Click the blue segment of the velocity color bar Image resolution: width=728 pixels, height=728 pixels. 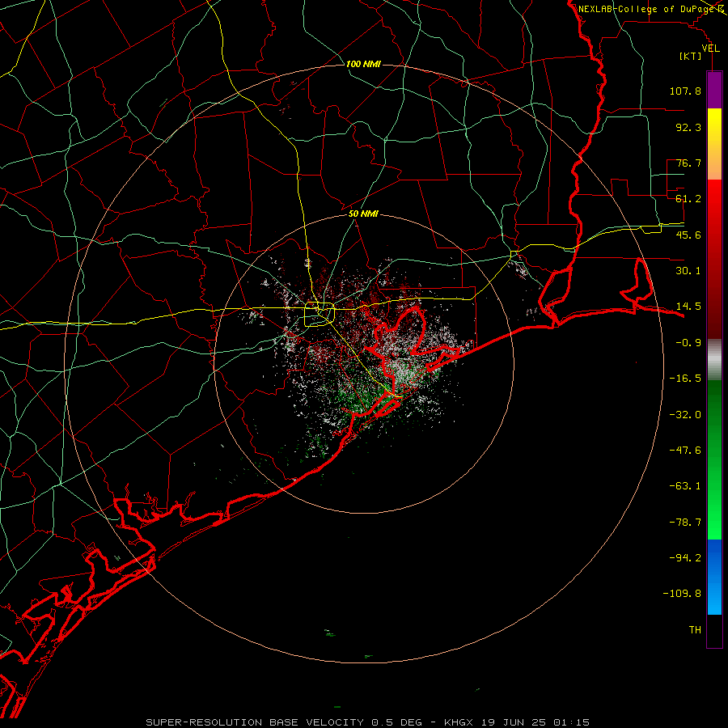714,577
